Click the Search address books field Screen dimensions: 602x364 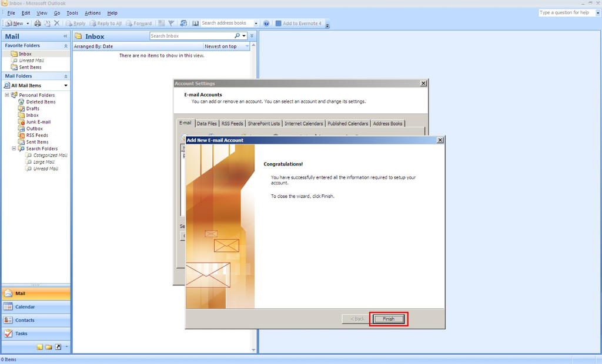click(227, 23)
